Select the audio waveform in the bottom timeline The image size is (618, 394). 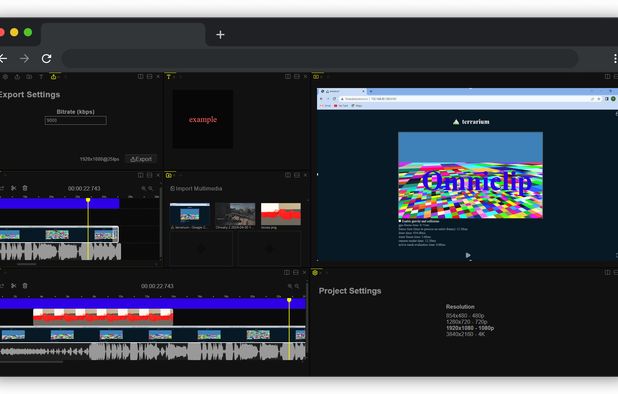[153, 351]
